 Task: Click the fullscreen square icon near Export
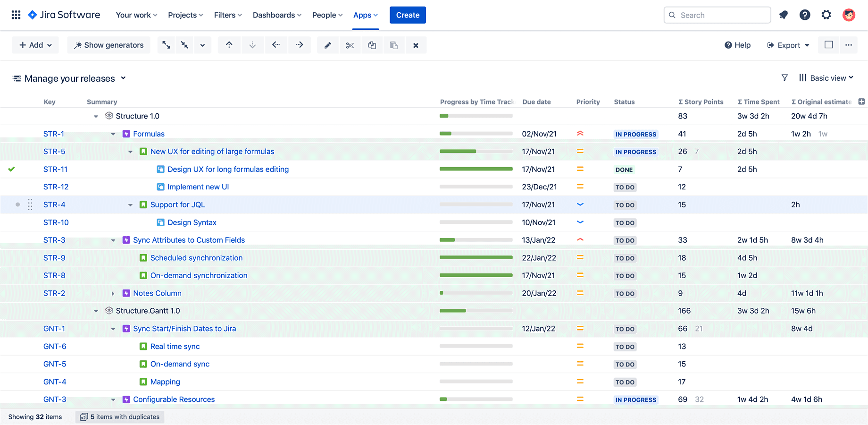(828, 45)
